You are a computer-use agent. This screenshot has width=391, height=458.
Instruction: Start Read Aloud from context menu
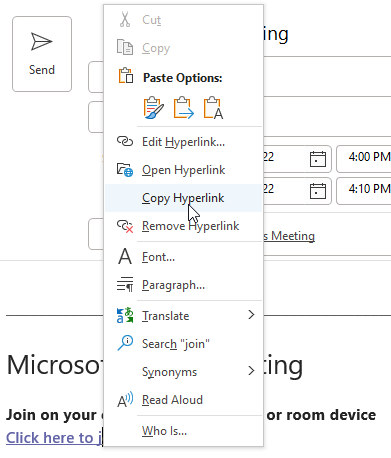[184, 400]
